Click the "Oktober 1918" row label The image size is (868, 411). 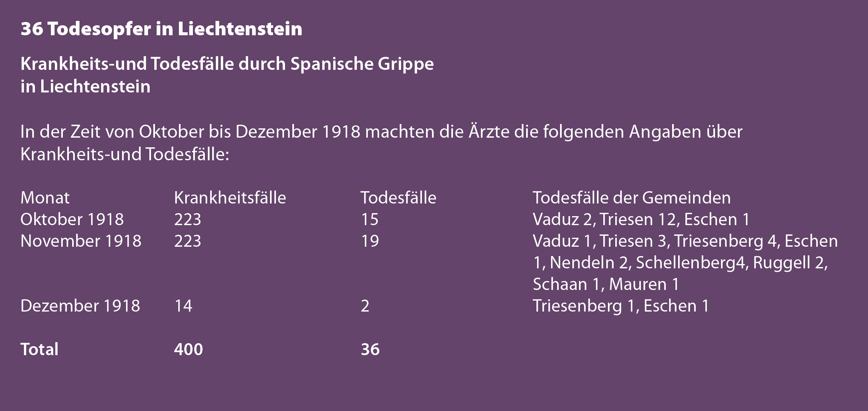72,220
